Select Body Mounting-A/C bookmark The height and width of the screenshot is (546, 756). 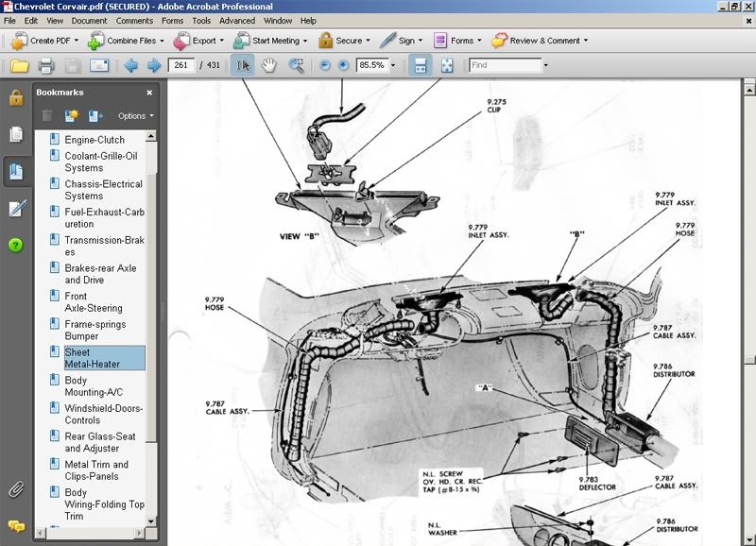[94, 386]
